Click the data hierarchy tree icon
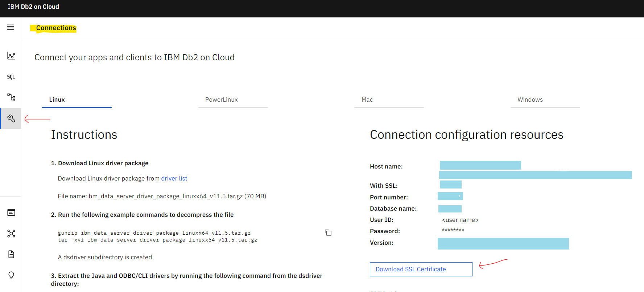Image resolution: width=644 pixels, height=292 pixels. tap(11, 97)
